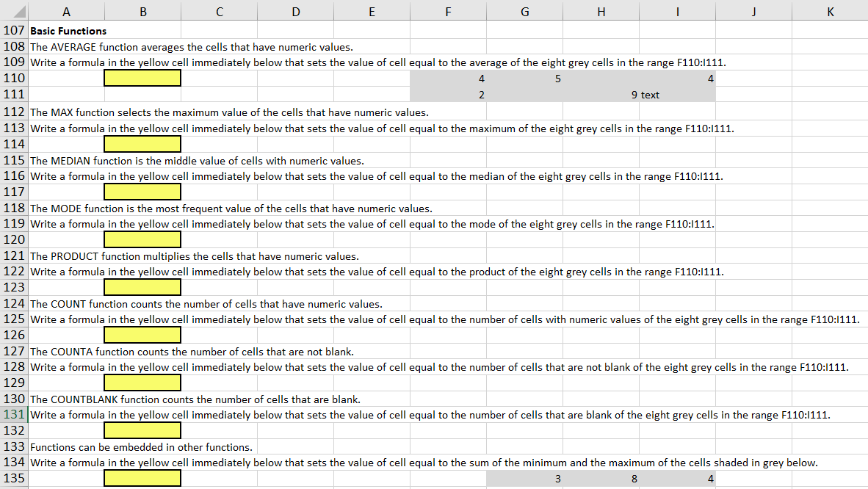Select the grey cell containing the value 5
The height and width of the screenshot is (489, 868).
coord(524,78)
